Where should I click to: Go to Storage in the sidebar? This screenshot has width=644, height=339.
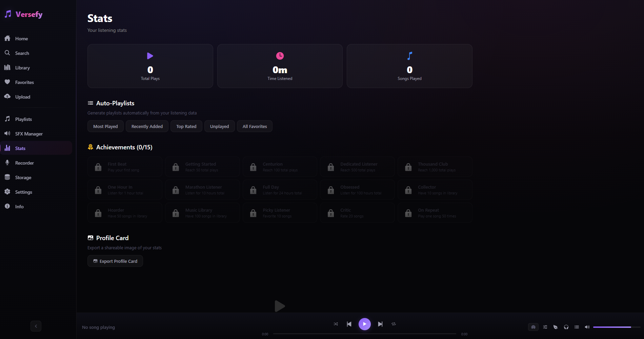tap(23, 177)
